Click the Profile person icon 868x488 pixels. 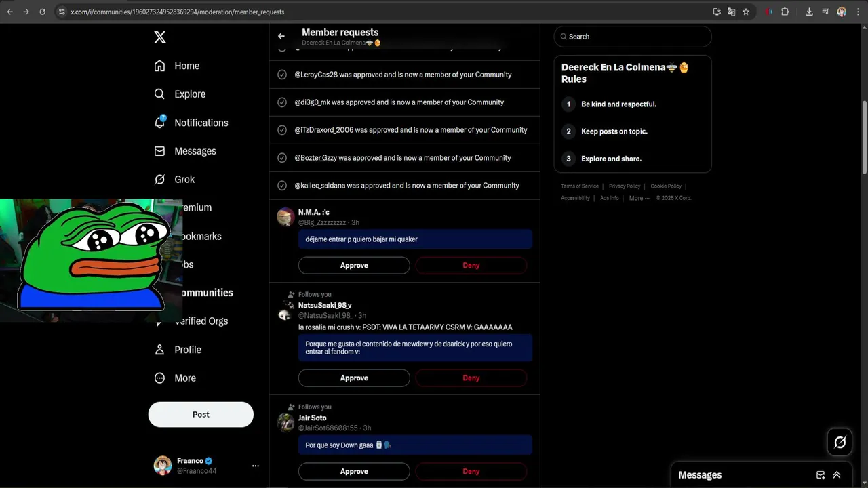click(x=159, y=350)
